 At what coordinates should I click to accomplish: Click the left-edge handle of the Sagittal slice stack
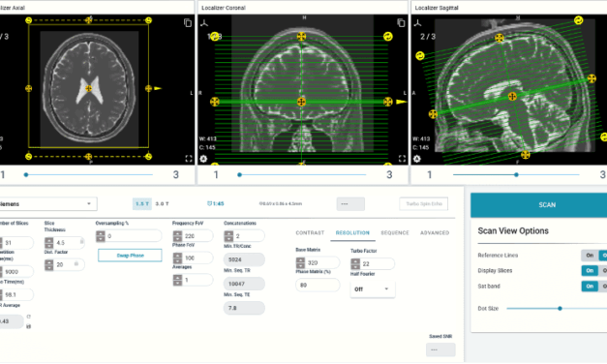pyautogui.click(x=433, y=114)
